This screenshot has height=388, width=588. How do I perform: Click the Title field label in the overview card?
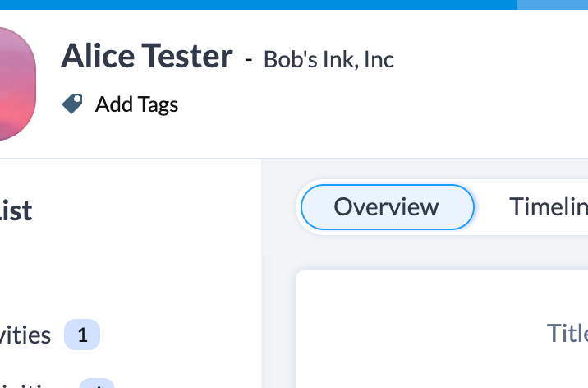click(567, 333)
